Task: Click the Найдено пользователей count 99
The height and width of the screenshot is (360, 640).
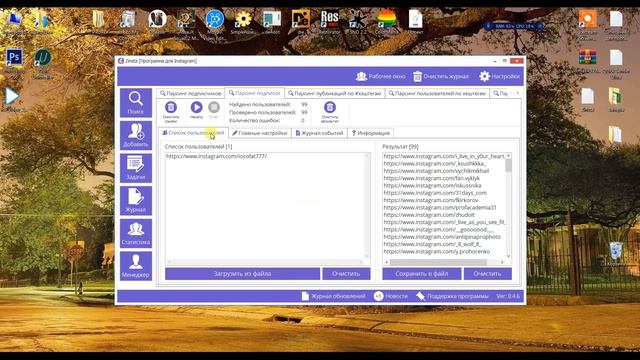Action: [304, 105]
